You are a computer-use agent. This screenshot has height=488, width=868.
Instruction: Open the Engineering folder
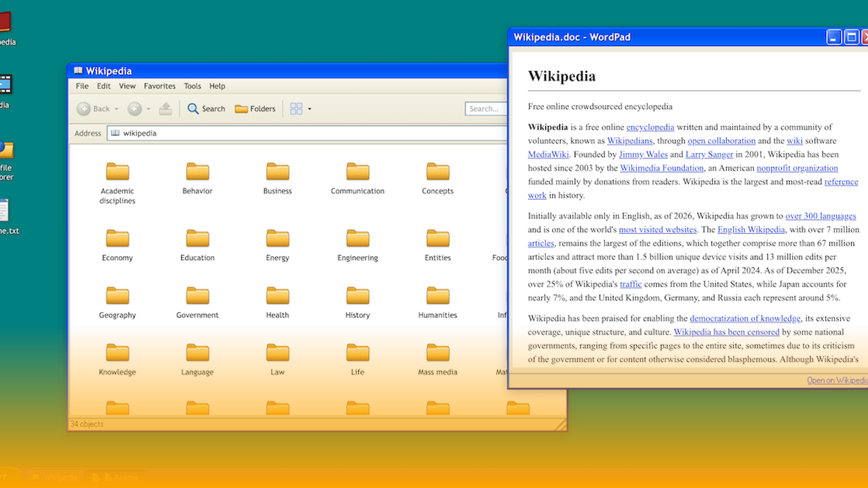click(357, 245)
